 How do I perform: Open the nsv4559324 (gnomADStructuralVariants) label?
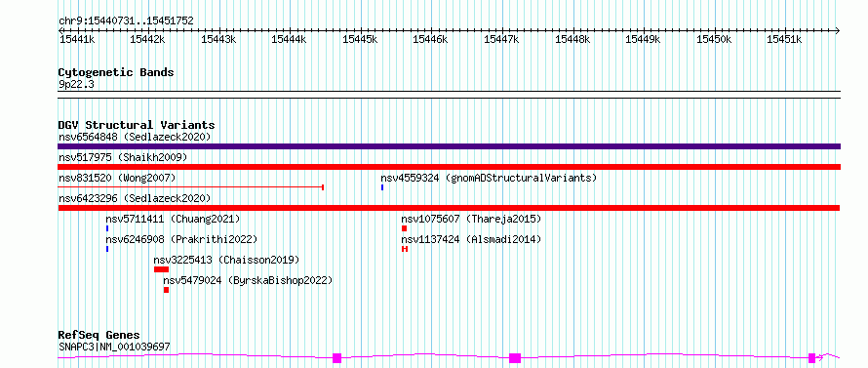[489, 178]
